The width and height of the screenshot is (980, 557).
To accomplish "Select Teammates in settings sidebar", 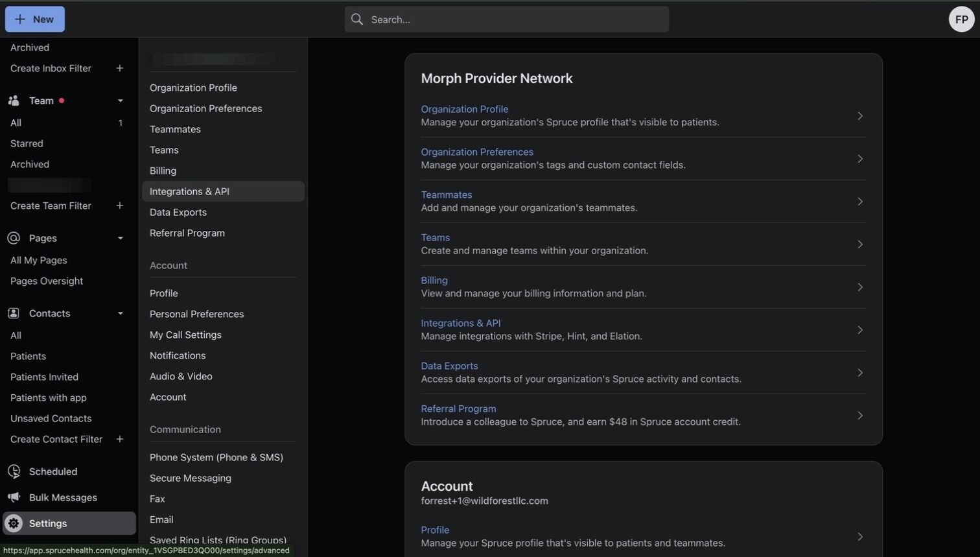I will pos(175,129).
